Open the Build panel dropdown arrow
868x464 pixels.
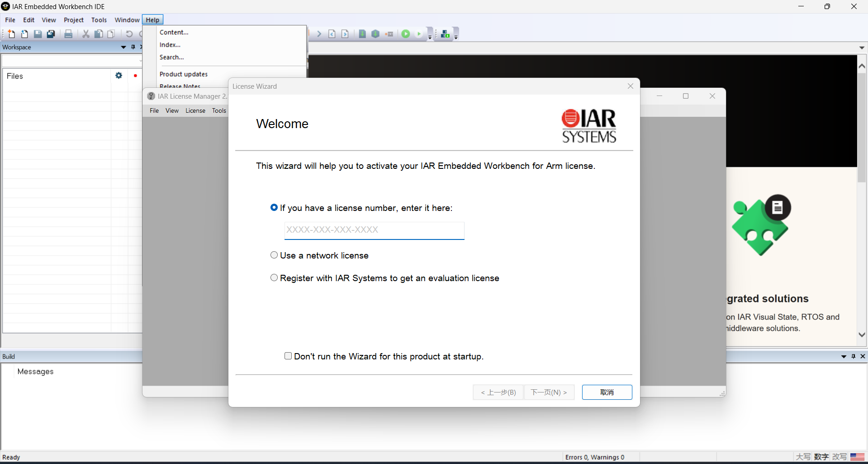click(844, 356)
